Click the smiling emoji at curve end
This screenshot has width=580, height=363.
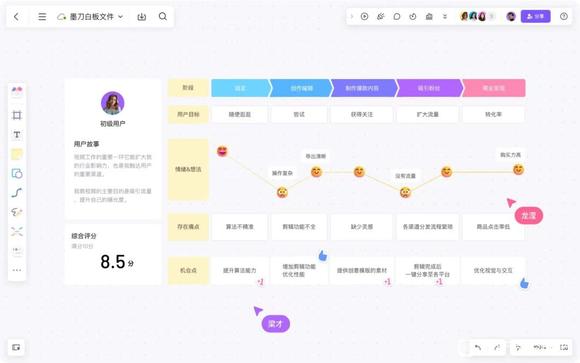(519, 169)
